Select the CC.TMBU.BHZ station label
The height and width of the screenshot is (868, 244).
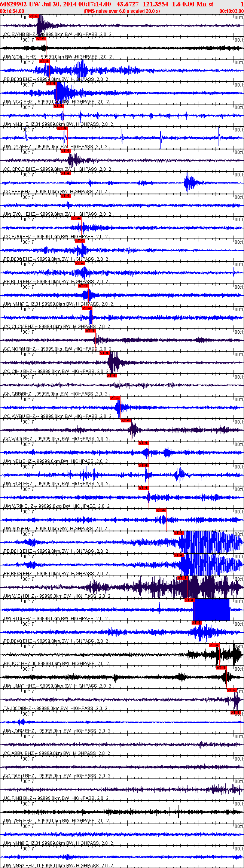(x=19, y=776)
